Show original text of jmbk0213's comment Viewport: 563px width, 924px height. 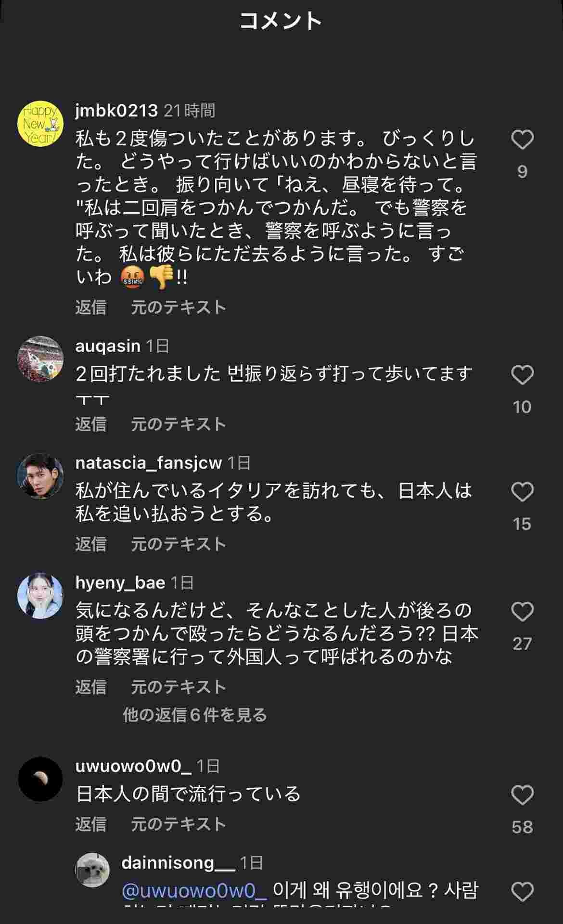178,308
